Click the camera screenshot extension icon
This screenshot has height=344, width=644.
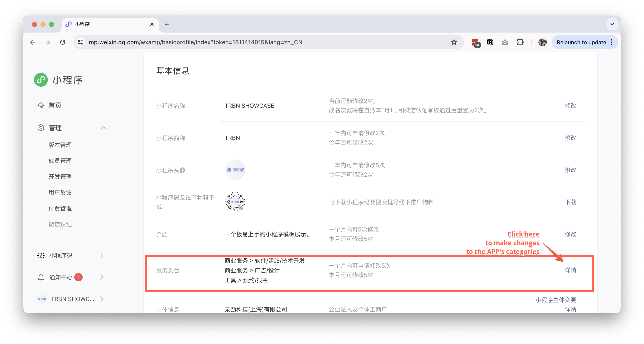(x=505, y=43)
